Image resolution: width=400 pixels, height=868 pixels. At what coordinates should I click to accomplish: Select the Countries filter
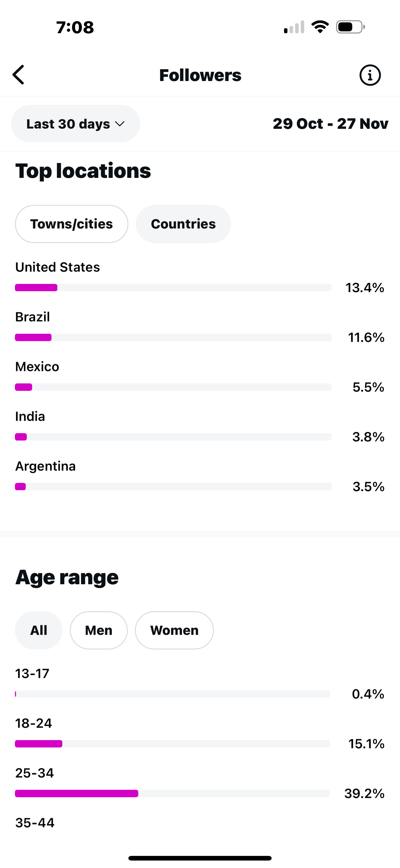pyautogui.click(x=183, y=224)
